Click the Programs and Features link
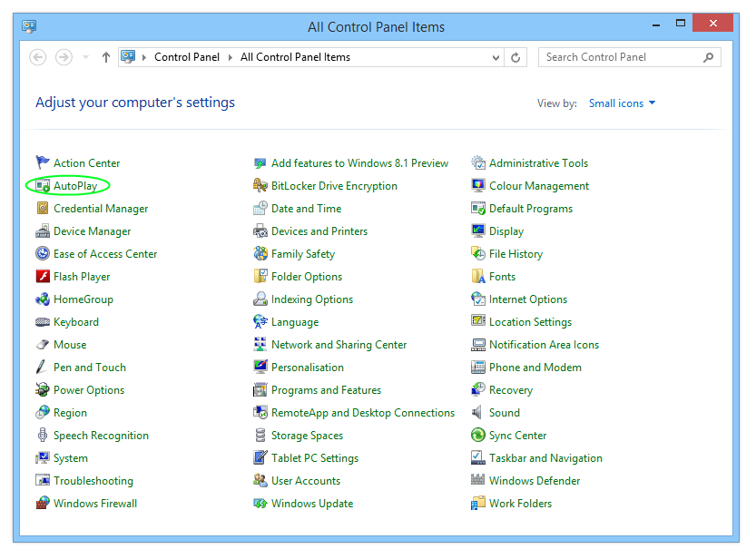The width and height of the screenshot is (756, 559). 326,389
